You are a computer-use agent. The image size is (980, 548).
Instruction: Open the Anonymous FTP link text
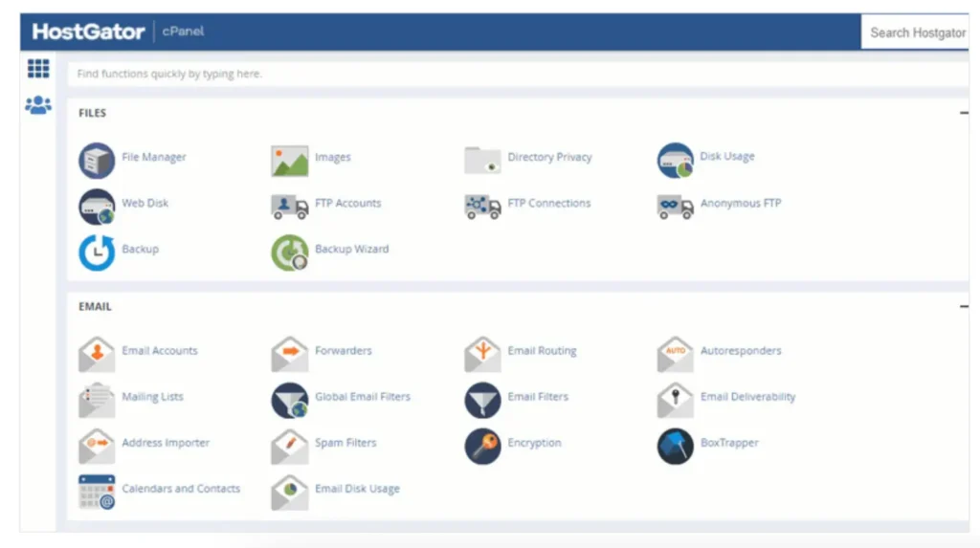741,203
